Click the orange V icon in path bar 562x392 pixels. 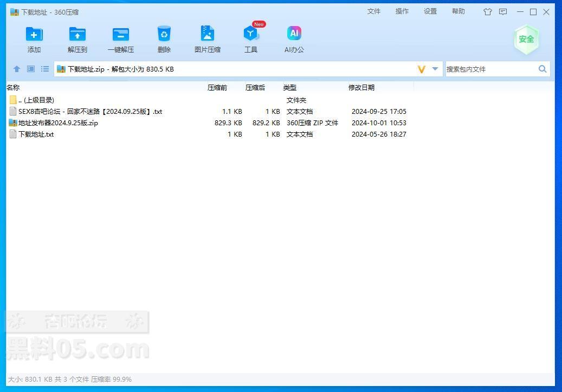pyautogui.click(x=422, y=69)
